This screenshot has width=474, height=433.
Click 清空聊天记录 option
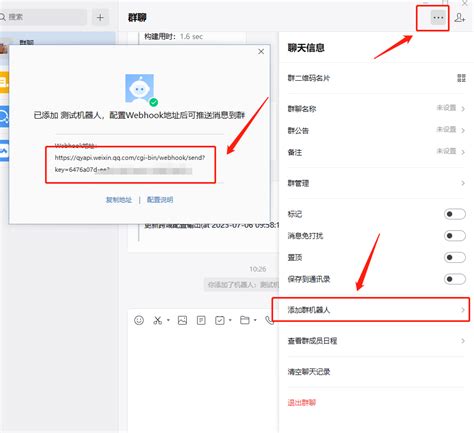[x=309, y=372]
